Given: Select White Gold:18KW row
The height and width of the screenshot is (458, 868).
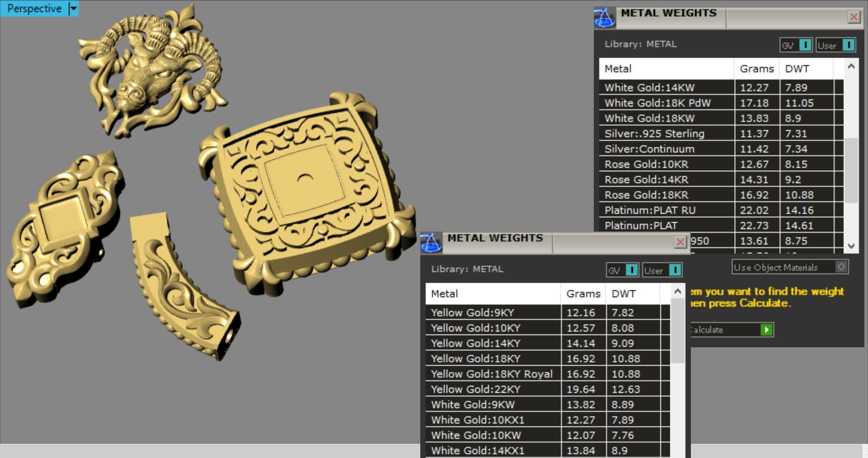Looking at the screenshot, I should click(721, 118).
